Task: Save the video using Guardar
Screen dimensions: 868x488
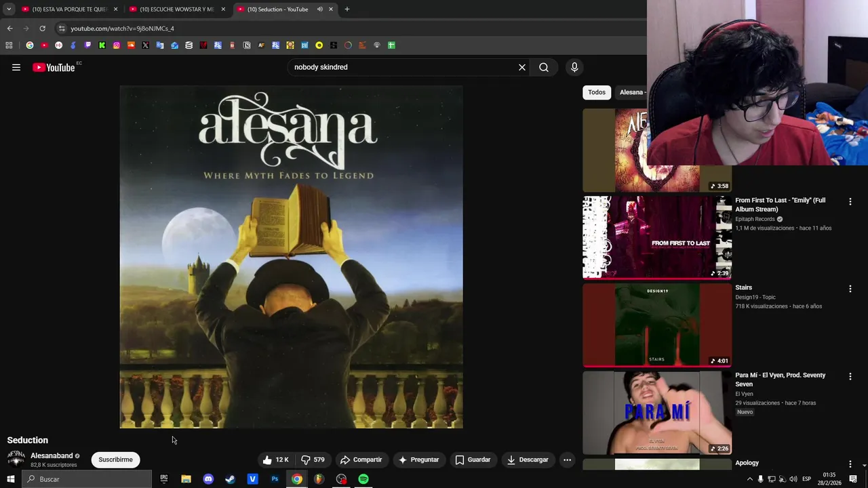Action: 473,460
